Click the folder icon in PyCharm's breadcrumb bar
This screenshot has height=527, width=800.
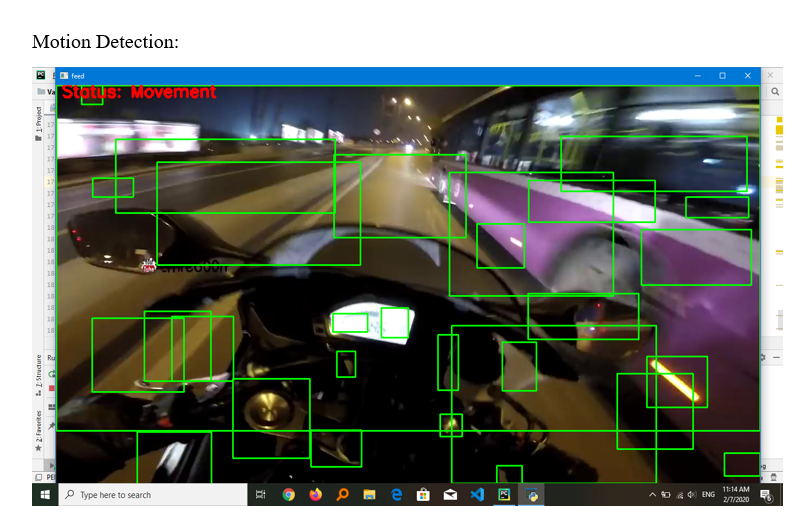click(41, 91)
